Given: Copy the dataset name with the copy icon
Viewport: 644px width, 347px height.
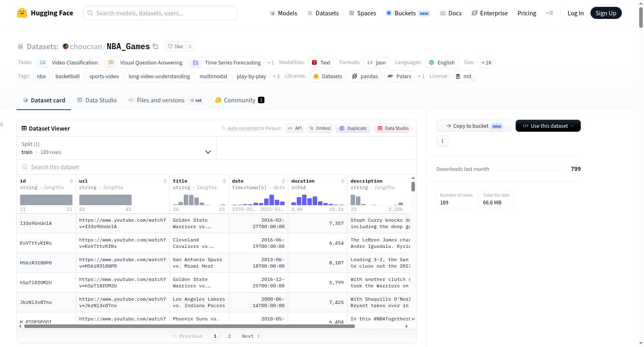Looking at the screenshot, I should (155, 46).
